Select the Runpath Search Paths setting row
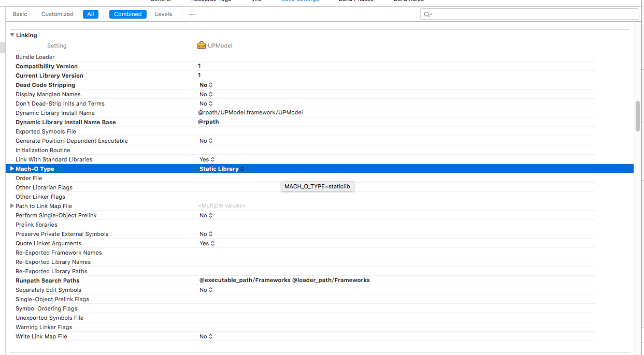Viewport: 644px width, 355px height. (48, 280)
